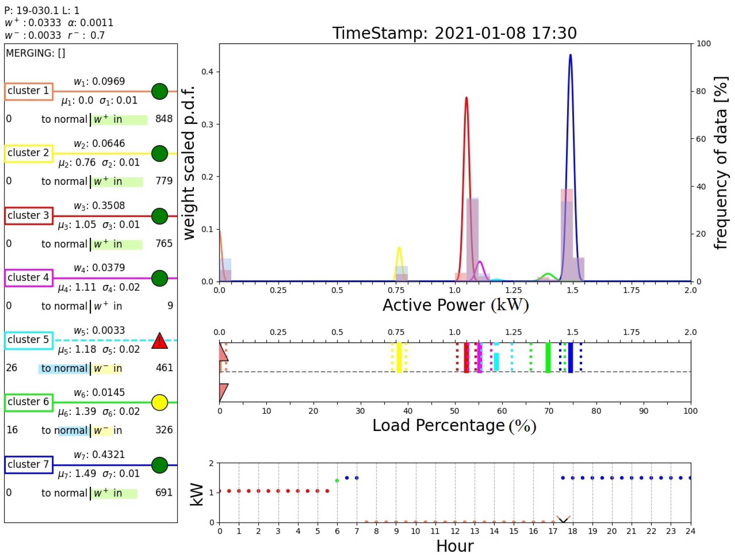
Task: Click solid green bar at 70% load
Action: 548,358
